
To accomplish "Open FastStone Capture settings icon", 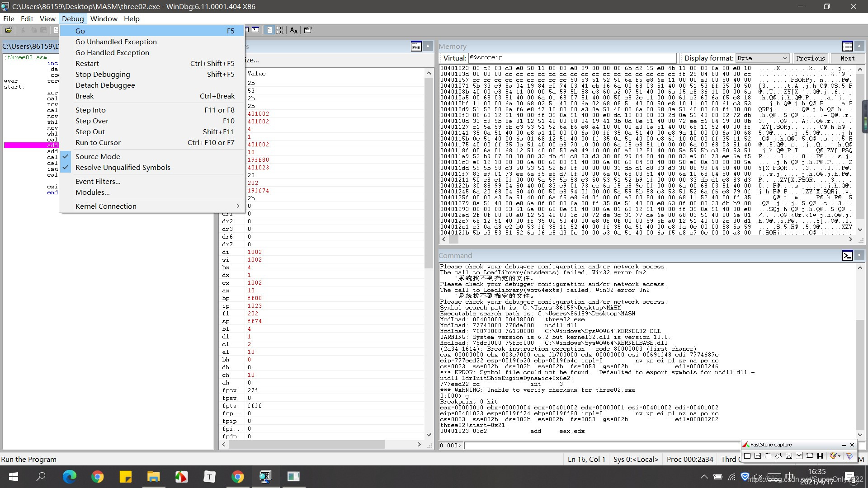I will click(x=849, y=456).
